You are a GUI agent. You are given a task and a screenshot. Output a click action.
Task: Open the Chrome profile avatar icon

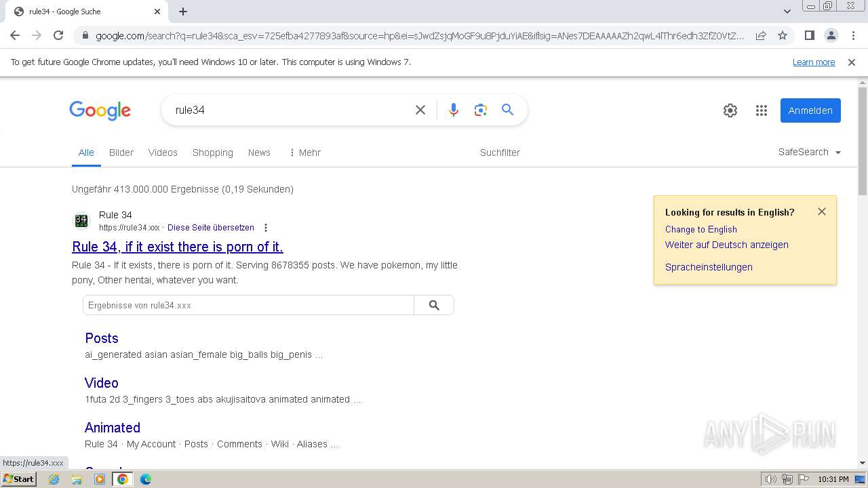pos(831,35)
